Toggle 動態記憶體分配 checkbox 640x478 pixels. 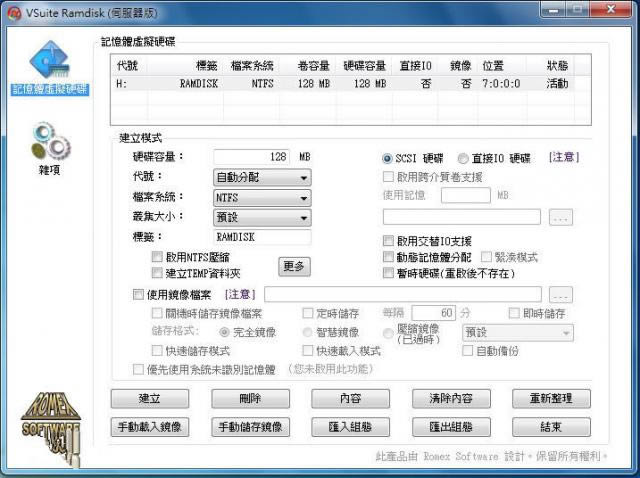388,257
